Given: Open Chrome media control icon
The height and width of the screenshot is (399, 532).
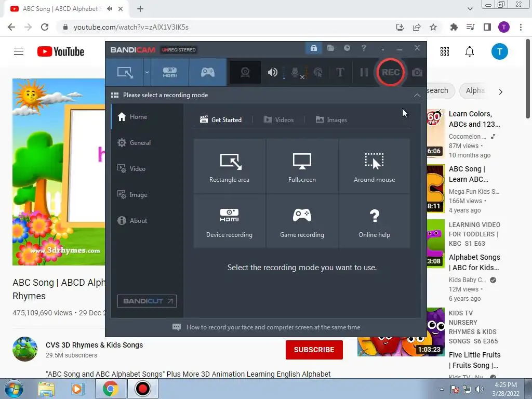Looking at the screenshot, I should pyautogui.click(x=471, y=27).
